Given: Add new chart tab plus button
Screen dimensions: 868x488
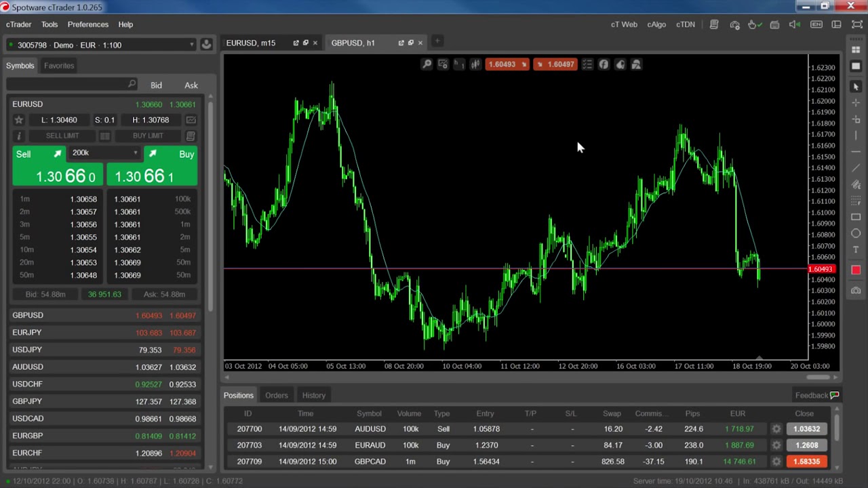Looking at the screenshot, I should (437, 42).
